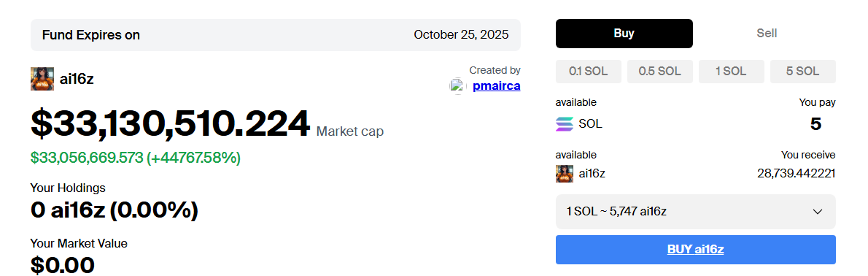
Task: Choose the 5 SOL preset amount
Action: (802, 72)
